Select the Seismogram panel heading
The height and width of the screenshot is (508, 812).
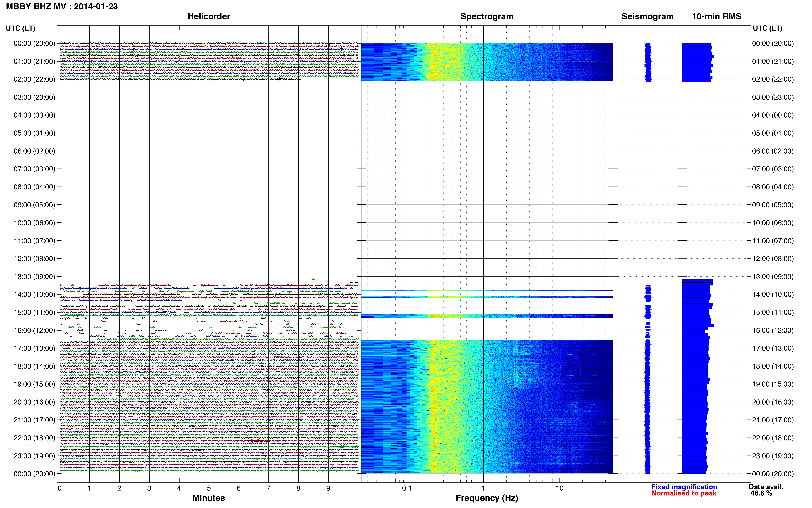tap(648, 16)
